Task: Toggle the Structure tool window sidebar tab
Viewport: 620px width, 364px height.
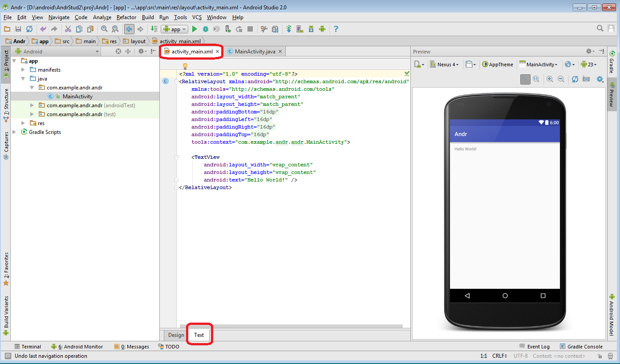Action: [6, 105]
